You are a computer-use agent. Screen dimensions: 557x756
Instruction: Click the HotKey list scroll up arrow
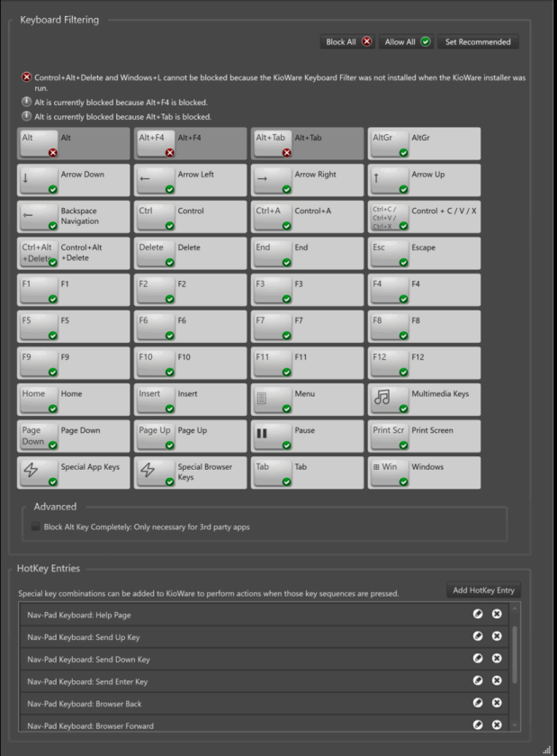pyautogui.click(x=515, y=608)
